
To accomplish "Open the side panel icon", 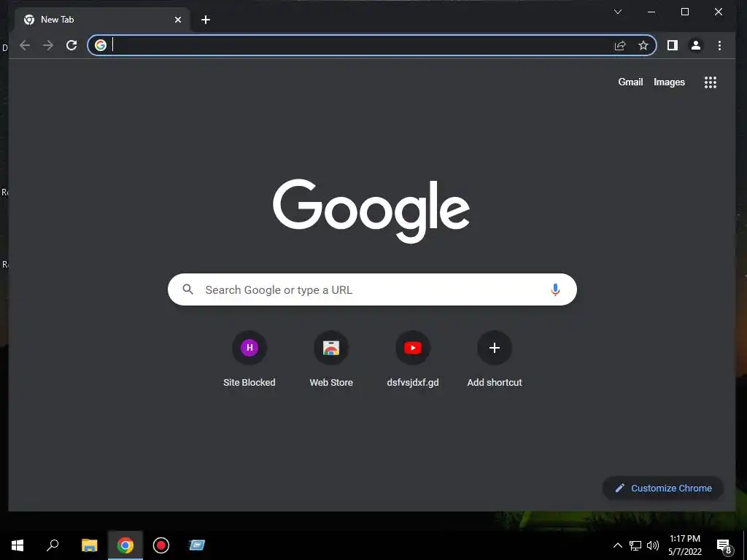I will click(x=672, y=45).
